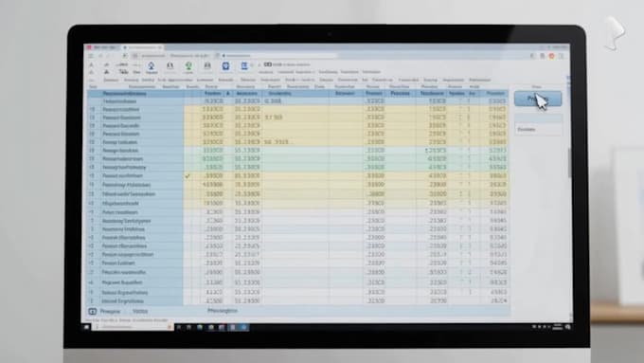Screen dimensions: 644x363
Task: Click the solid blue square ribbon icon
Action: [x=225, y=65]
